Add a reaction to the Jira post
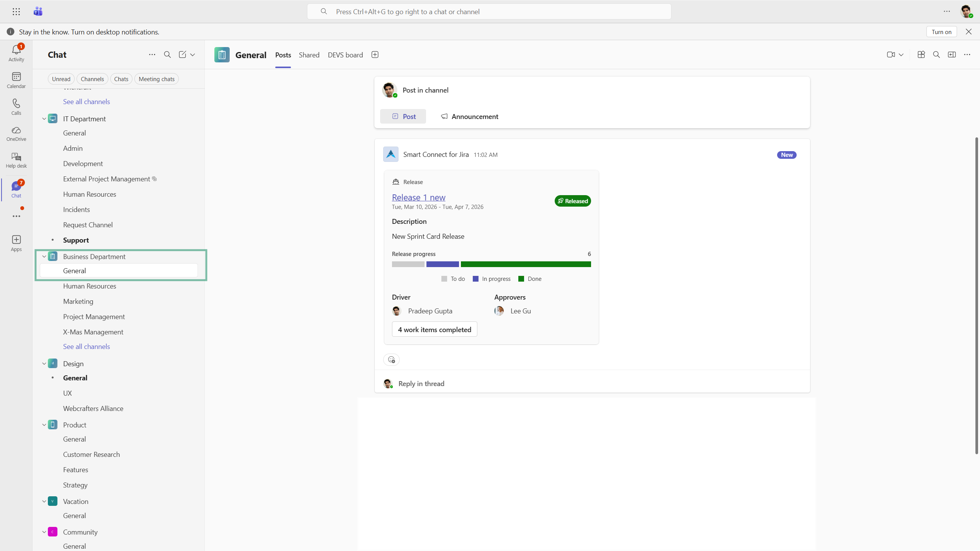980x551 pixels. click(x=391, y=360)
